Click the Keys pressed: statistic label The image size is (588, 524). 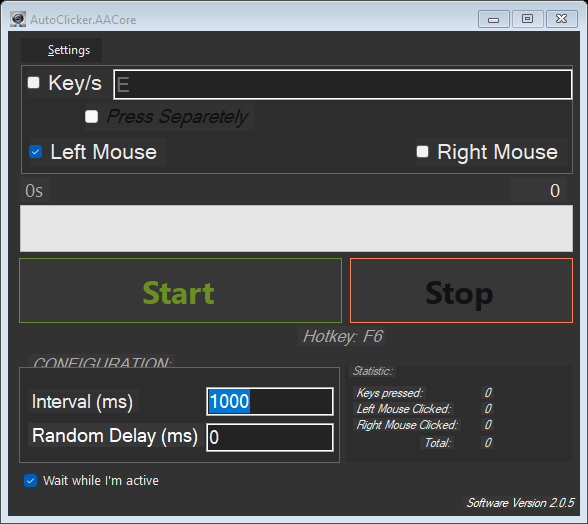click(390, 393)
